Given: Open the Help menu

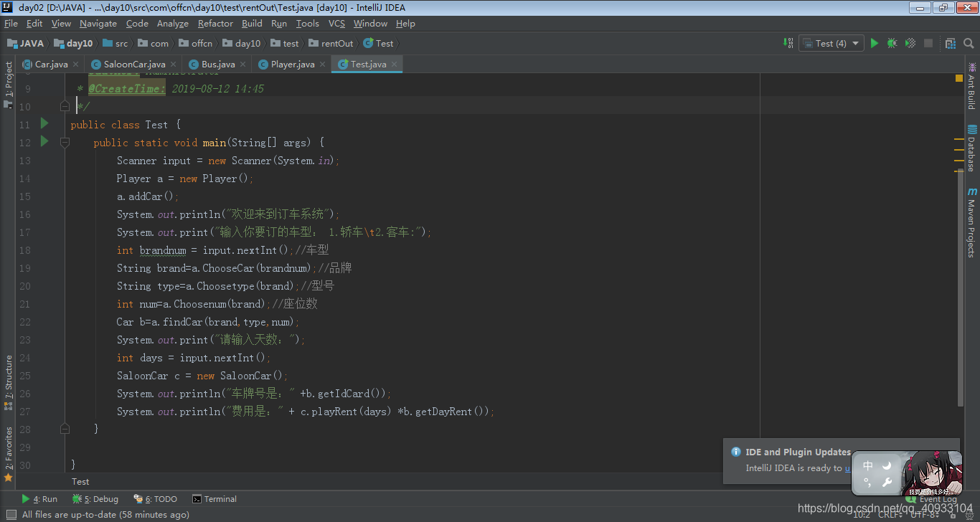Looking at the screenshot, I should 405,24.
